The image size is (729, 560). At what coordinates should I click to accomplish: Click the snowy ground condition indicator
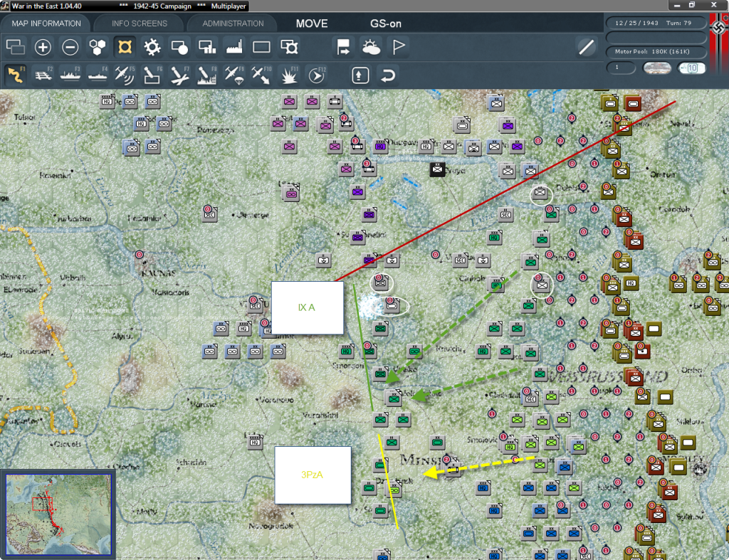[x=657, y=68]
